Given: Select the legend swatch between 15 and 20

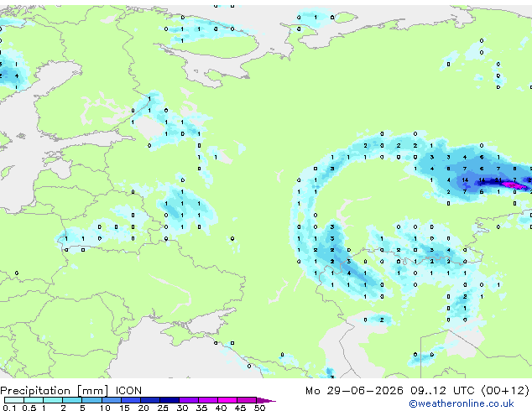Looking at the screenshot, I should click(x=131, y=400).
